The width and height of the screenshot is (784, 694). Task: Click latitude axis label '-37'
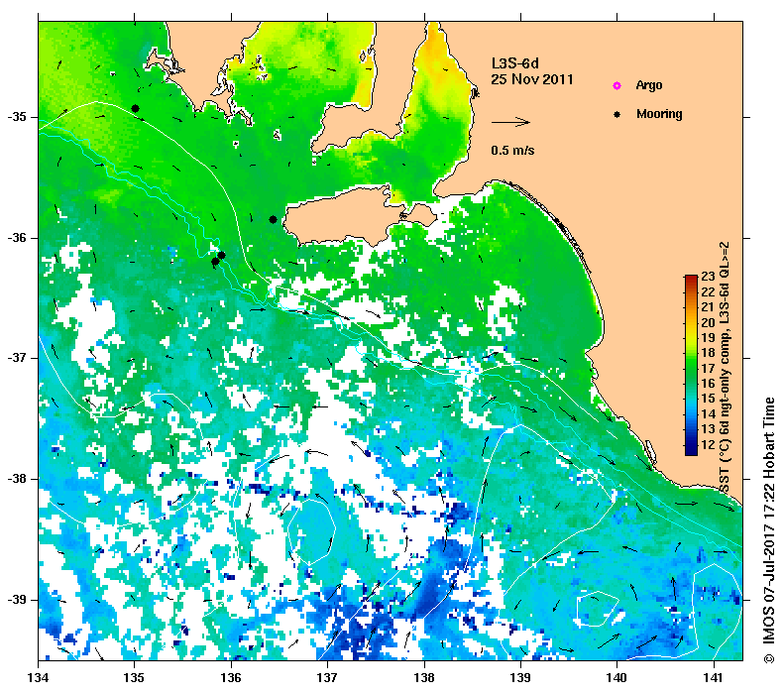point(17,358)
